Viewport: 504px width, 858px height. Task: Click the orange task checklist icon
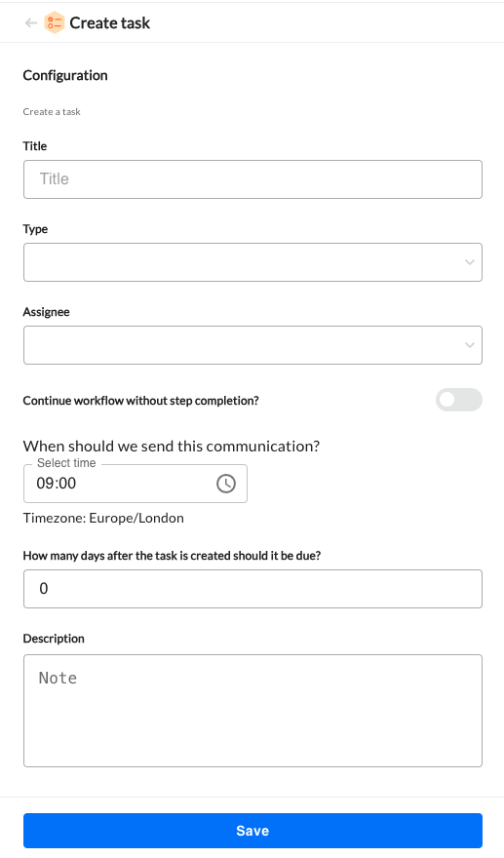tap(55, 22)
